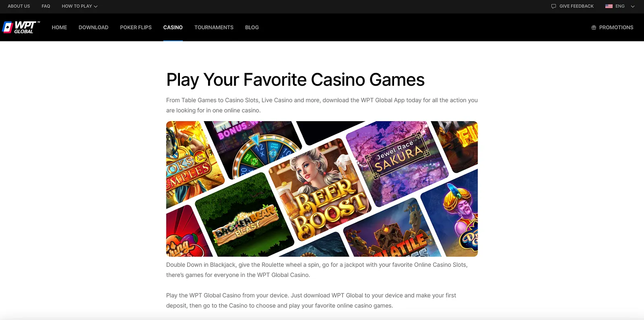Expand the How To Play dropdown arrow
The width and height of the screenshot is (644, 320).
[x=96, y=6]
